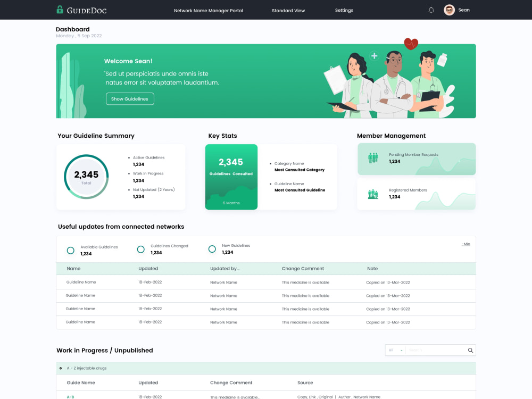This screenshot has height=399, width=532.
Task: Click the Name column header
Action: tap(73, 268)
